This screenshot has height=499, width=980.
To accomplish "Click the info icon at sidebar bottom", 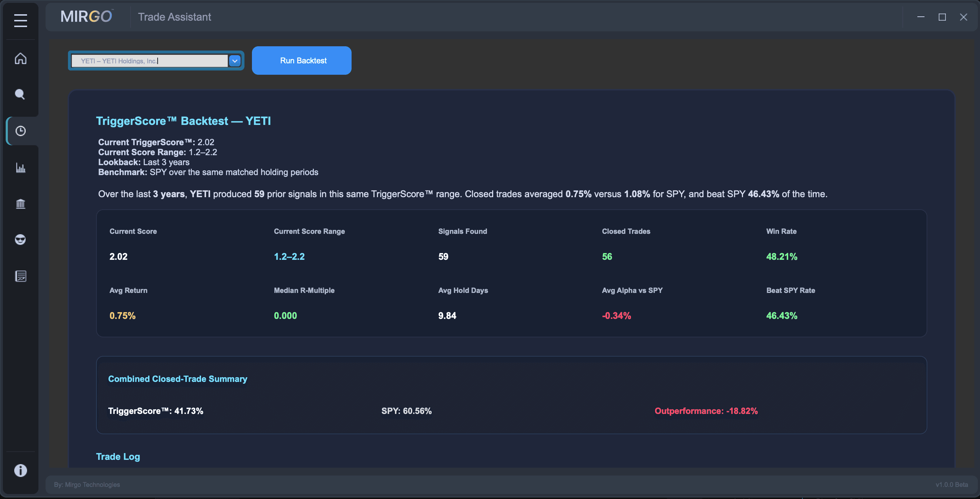I will tap(21, 471).
